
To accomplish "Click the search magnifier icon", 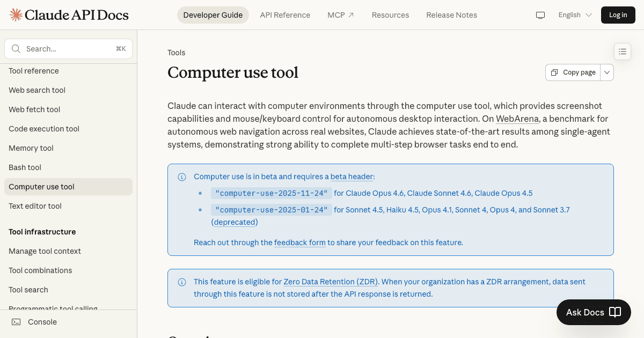I will [16, 49].
